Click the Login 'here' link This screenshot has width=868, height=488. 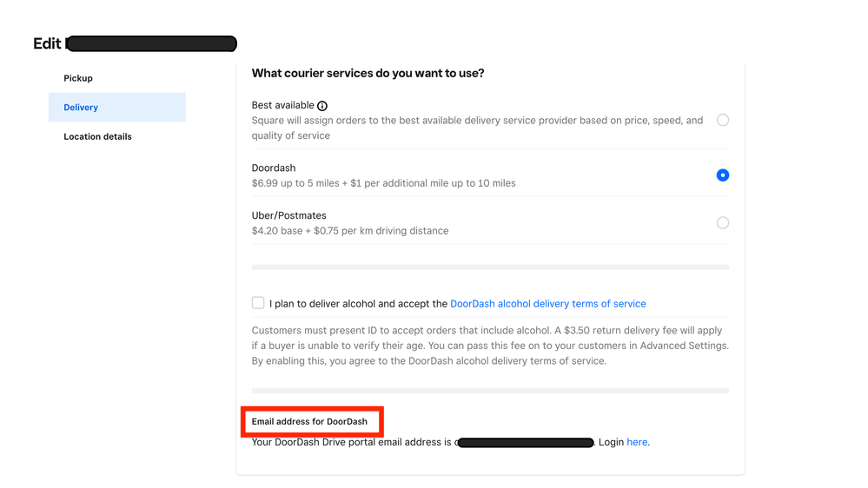click(637, 442)
